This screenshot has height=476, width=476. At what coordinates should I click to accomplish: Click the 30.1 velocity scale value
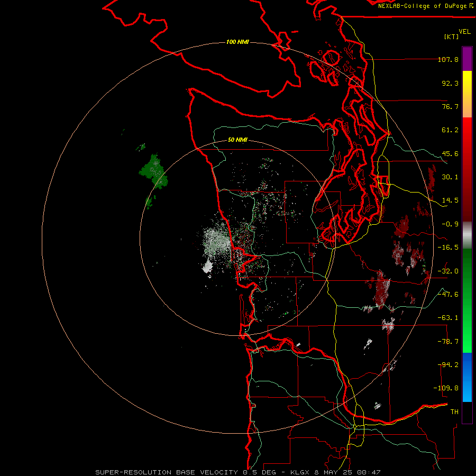click(450, 177)
